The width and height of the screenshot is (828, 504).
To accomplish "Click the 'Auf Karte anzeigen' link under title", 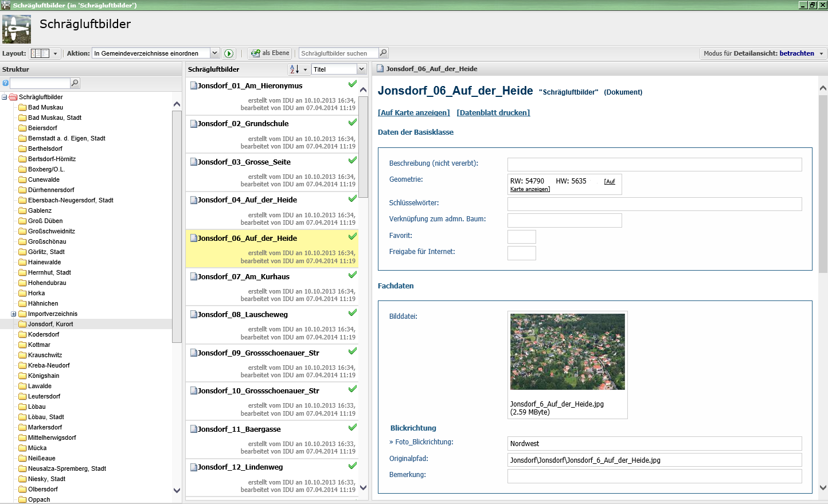I will tap(413, 112).
